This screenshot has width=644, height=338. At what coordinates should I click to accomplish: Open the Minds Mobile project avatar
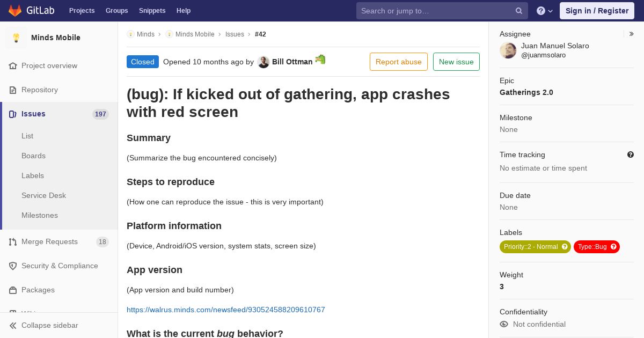tap(16, 38)
